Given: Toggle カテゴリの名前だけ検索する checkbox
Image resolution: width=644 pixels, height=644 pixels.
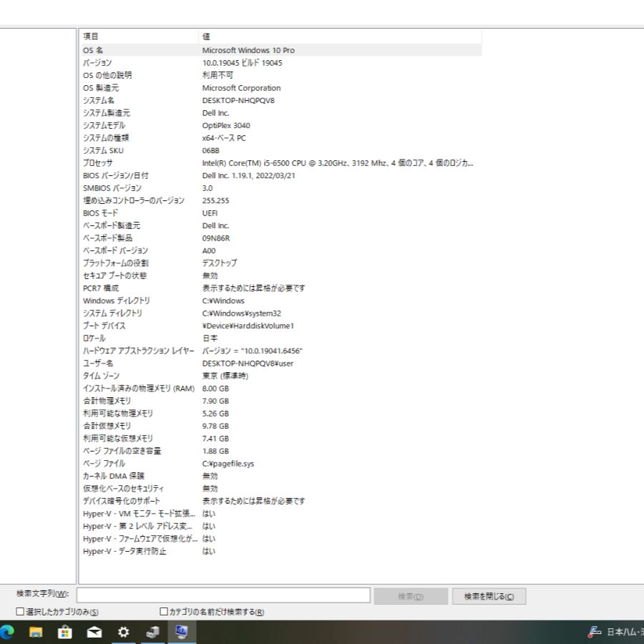Looking at the screenshot, I should tap(164, 612).
